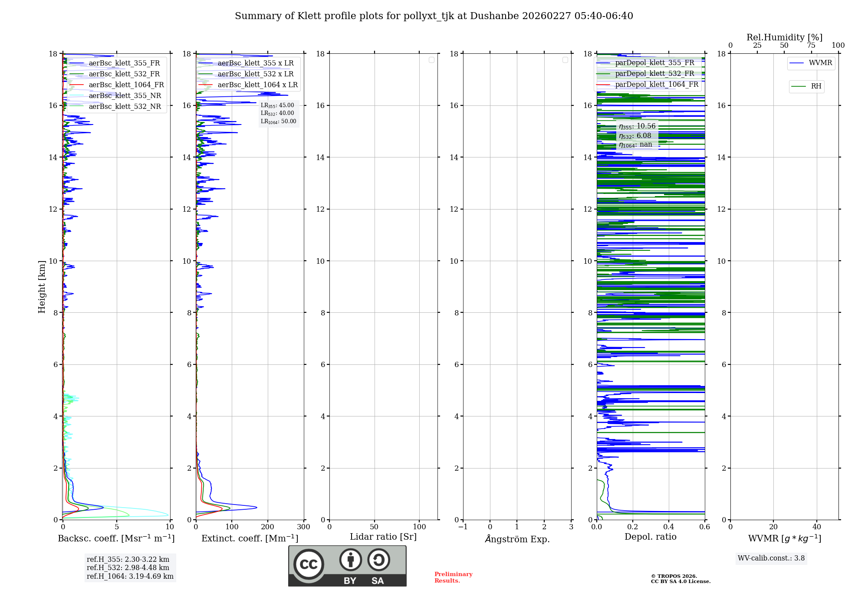Click parDepol_klett_532_FR legend entry
Viewport: 868px width, 590px height.
(x=654, y=74)
